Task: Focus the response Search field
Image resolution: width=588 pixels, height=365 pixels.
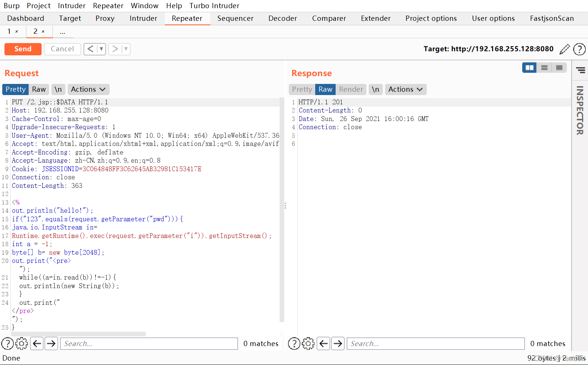Action: (x=436, y=344)
